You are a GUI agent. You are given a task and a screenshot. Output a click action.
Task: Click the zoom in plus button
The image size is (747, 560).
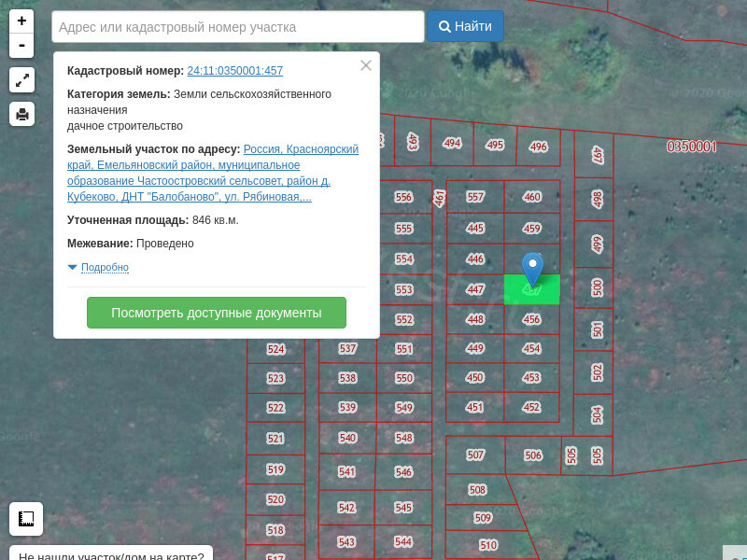pyautogui.click(x=21, y=21)
